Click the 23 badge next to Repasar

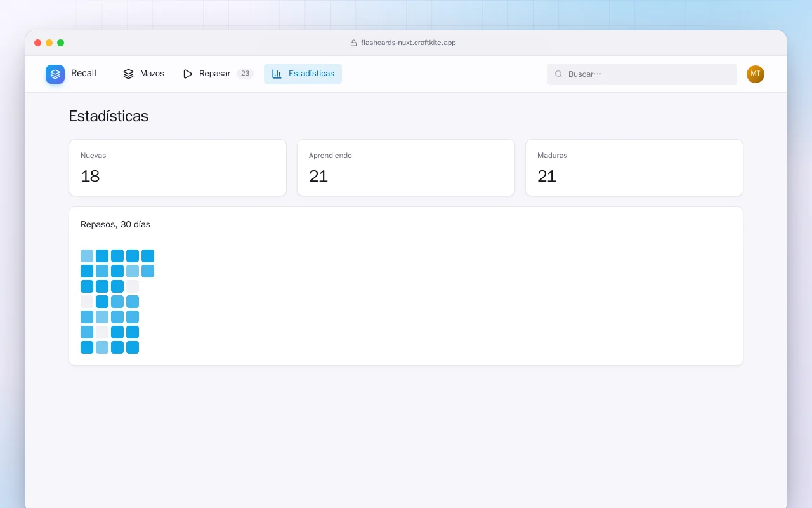(245, 74)
